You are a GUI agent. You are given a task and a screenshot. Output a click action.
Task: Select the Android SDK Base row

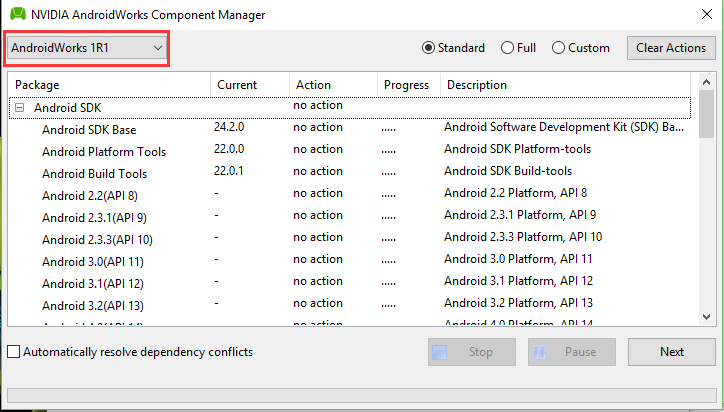click(350, 129)
